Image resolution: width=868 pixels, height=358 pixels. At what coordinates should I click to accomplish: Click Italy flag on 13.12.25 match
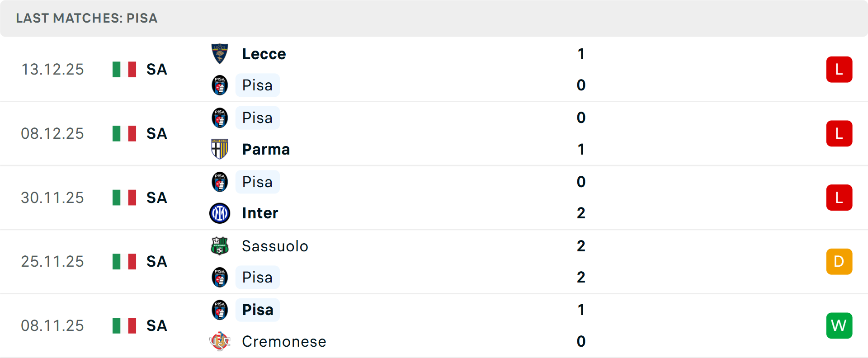click(x=124, y=70)
